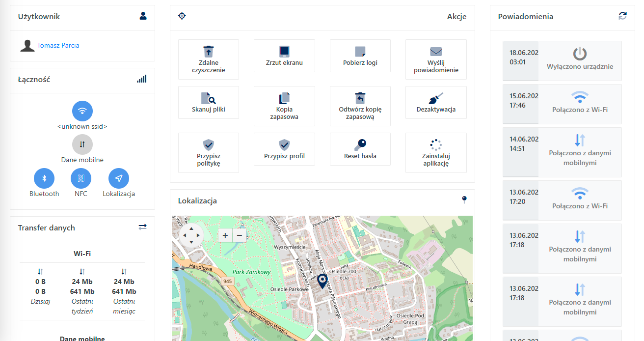Open the 17:20 Połączono z Wi-Fi notification
Screen dimensions: 644x341
(x=562, y=200)
